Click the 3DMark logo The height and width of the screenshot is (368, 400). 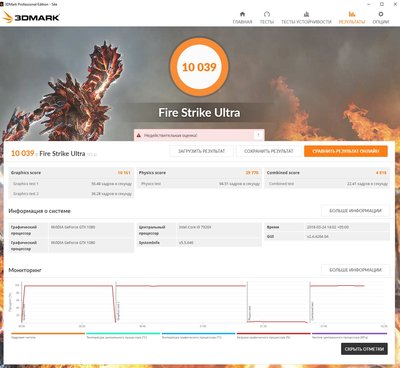coord(31,17)
